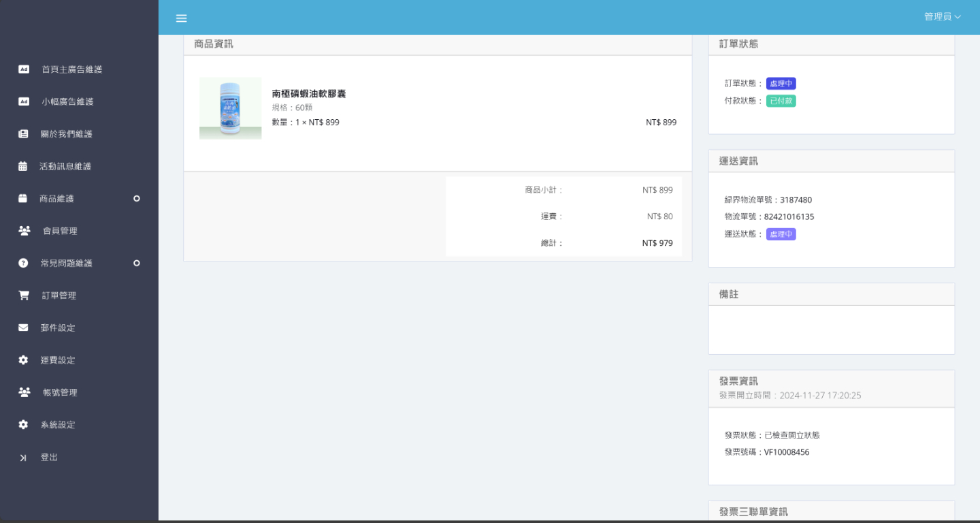Viewport: 980px width, 523px height.
Task: Click the logout arrow icon beside 登出
Action: pyautogui.click(x=23, y=458)
